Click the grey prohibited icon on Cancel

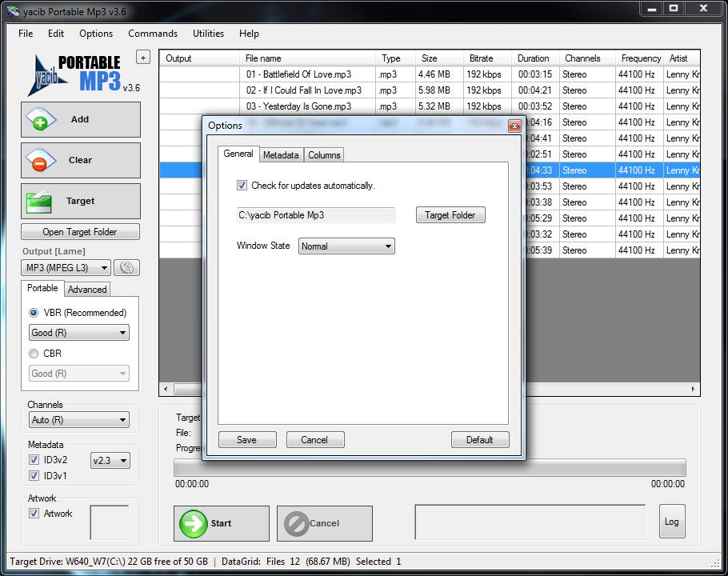pyautogui.click(x=297, y=524)
